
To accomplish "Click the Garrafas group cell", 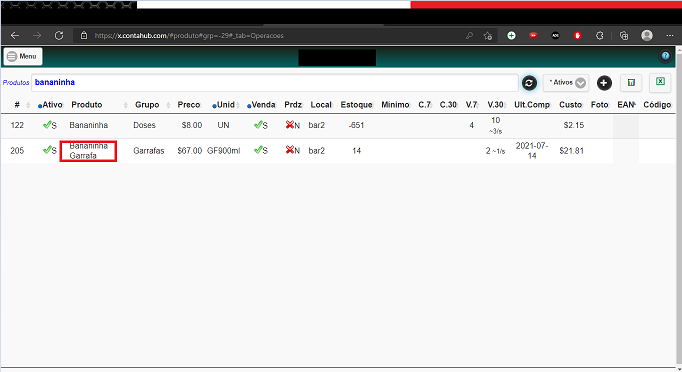I will [x=149, y=151].
